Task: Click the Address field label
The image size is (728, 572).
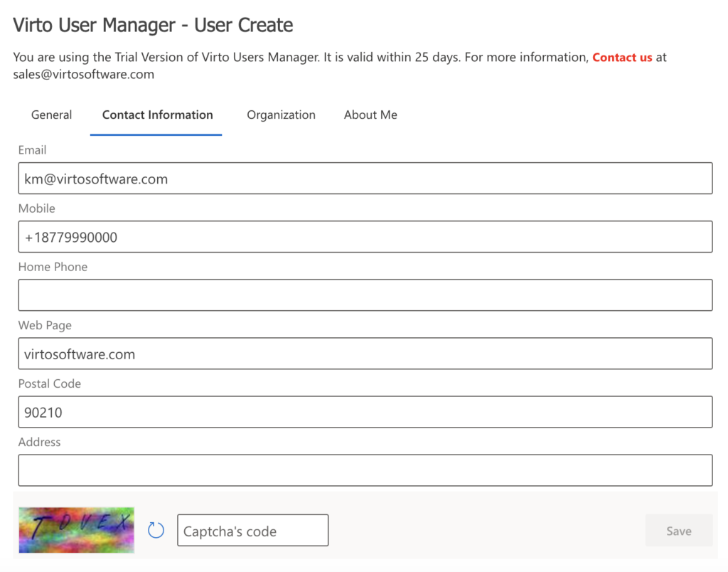Action: [x=39, y=443]
